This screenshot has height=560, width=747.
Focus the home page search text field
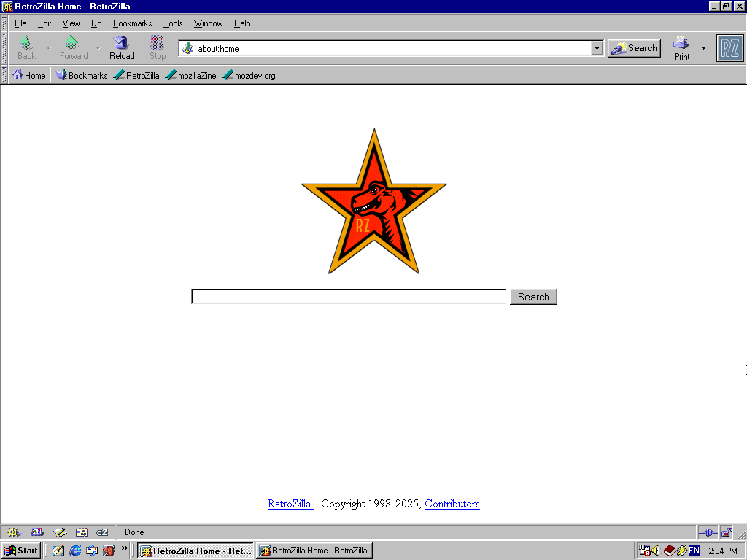349,296
